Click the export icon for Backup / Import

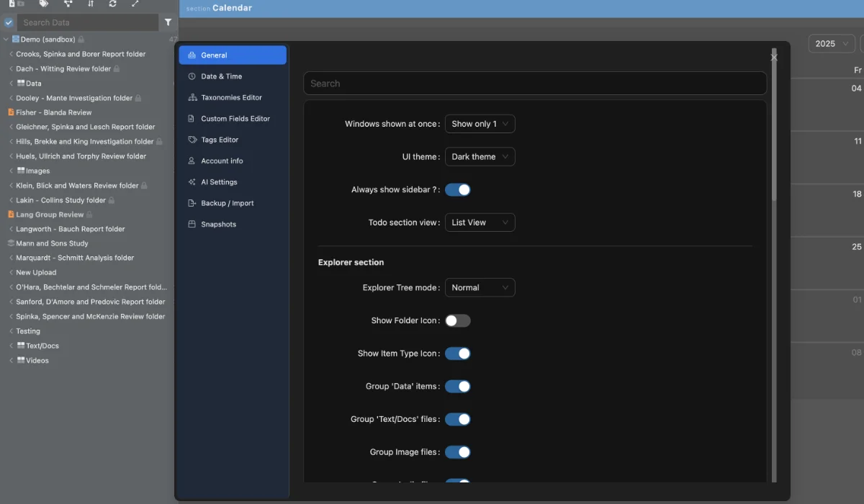[192, 203]
